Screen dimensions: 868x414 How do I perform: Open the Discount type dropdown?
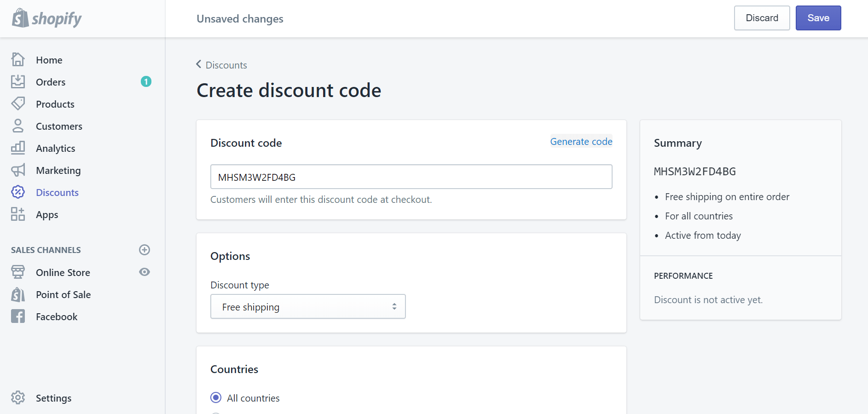pyautogui.click(x=308, y=307)
